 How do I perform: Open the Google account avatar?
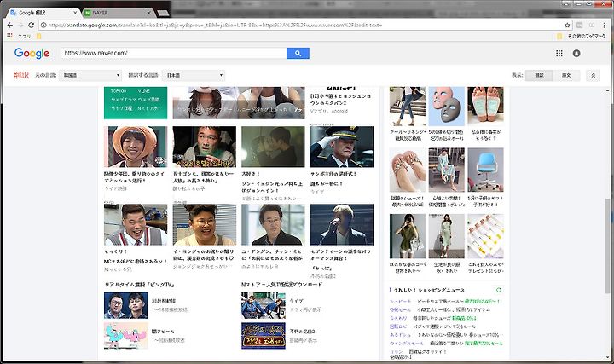pyautogui.click(x=576, y=53)
